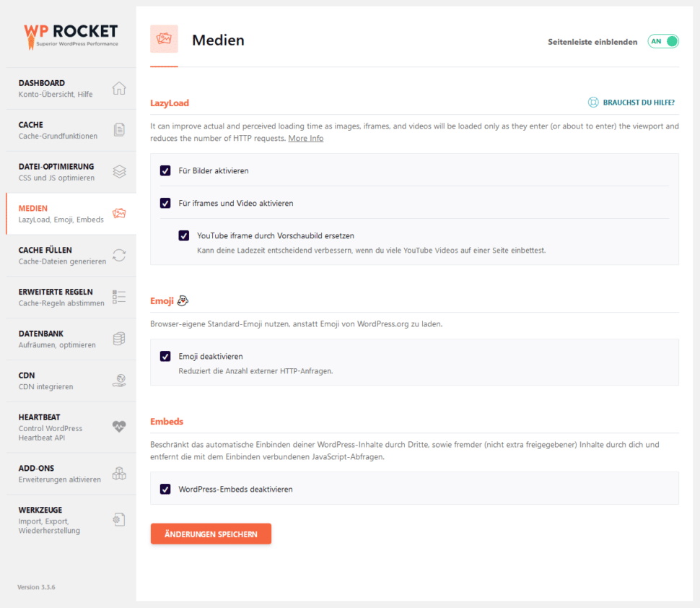700x608 pixels.
Task: Click the Erweiterte Regeln list icon
Action: tap(119, 297)
